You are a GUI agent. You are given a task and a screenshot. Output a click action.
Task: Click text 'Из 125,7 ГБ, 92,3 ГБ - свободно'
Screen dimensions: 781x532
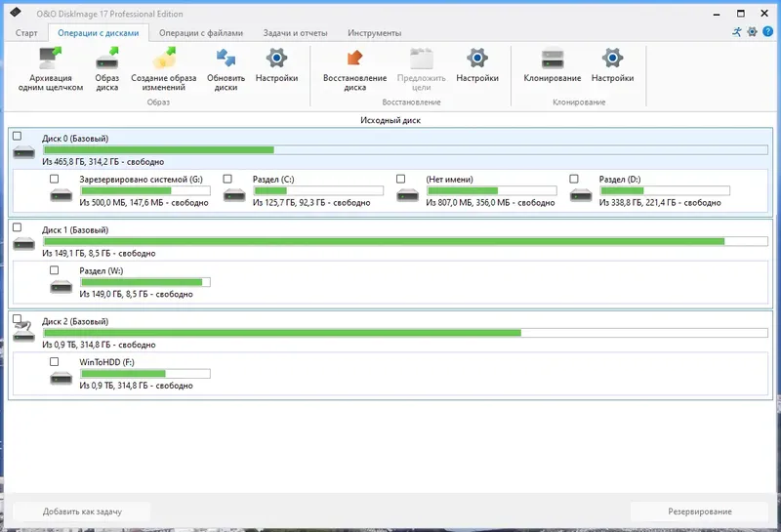point(311,203)
